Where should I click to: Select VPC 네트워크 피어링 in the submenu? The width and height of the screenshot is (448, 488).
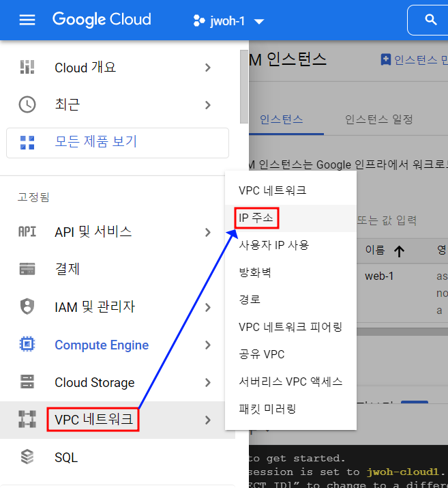[290, 327]
